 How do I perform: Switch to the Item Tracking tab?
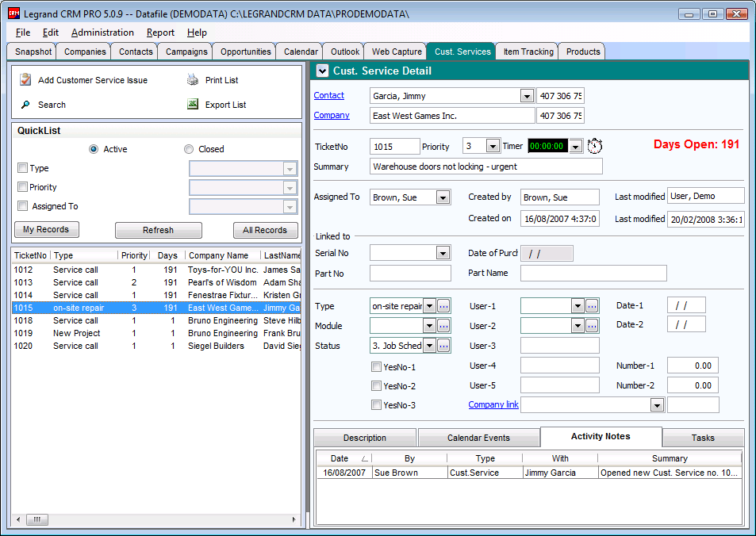(528, 52)
